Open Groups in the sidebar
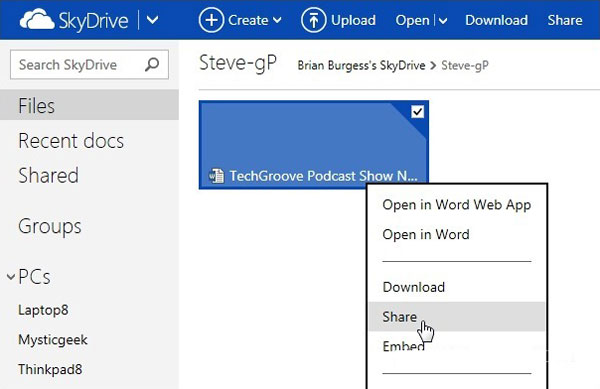 pyautogui.click(x=50, y=226)
